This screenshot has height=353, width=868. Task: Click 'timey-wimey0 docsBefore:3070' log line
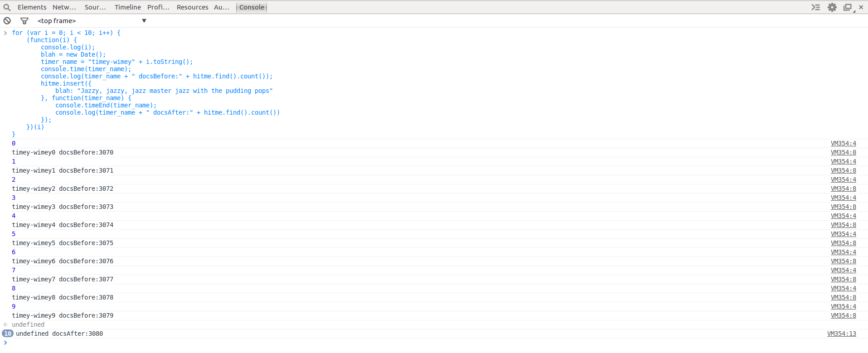(x=63, y=153)
